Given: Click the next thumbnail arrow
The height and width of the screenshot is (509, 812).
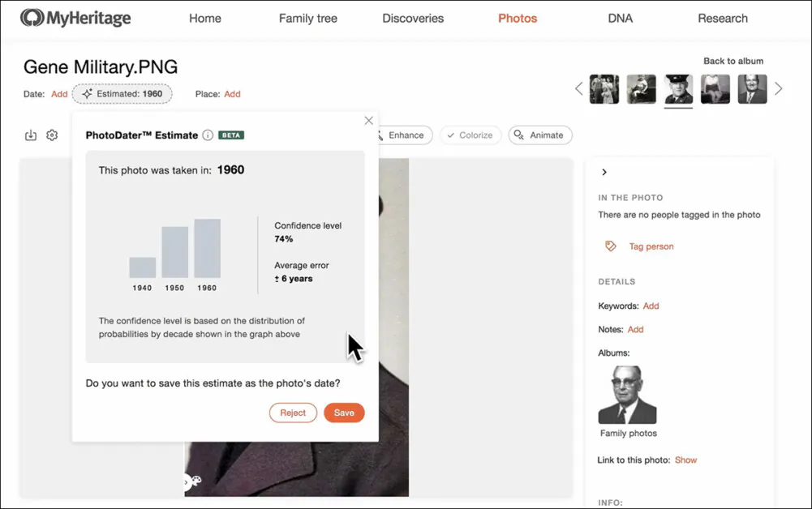Looking at the screenshot, I should pos(778,88).
